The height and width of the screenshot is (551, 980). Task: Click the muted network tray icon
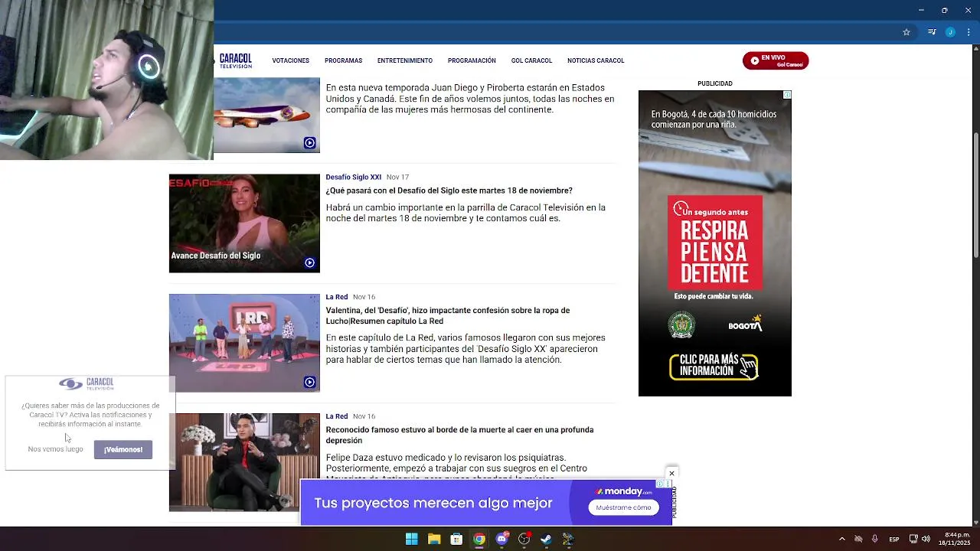point(858,539)
